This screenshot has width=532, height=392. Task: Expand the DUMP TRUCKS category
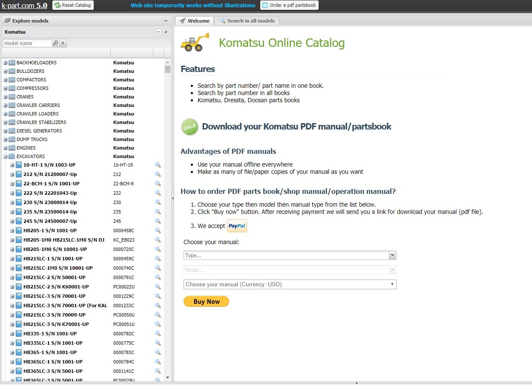6,139
